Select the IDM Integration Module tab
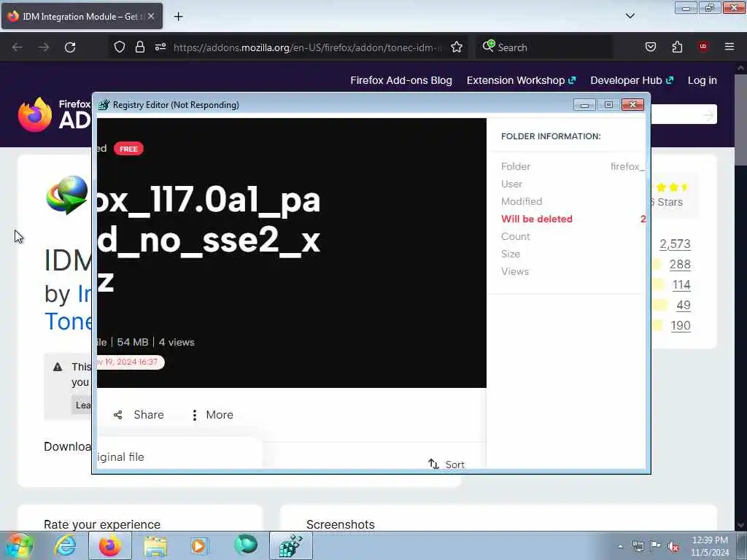The height and width of the screenshot is (560, 747). (82, 16)
